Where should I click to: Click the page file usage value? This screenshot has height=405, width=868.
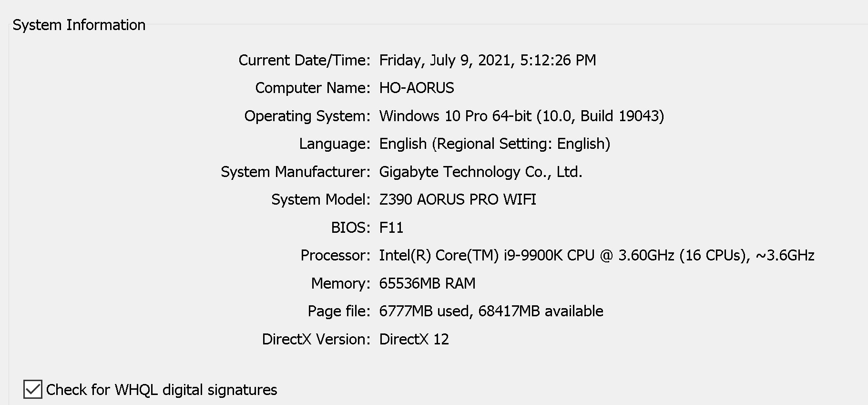pos(491,311)
